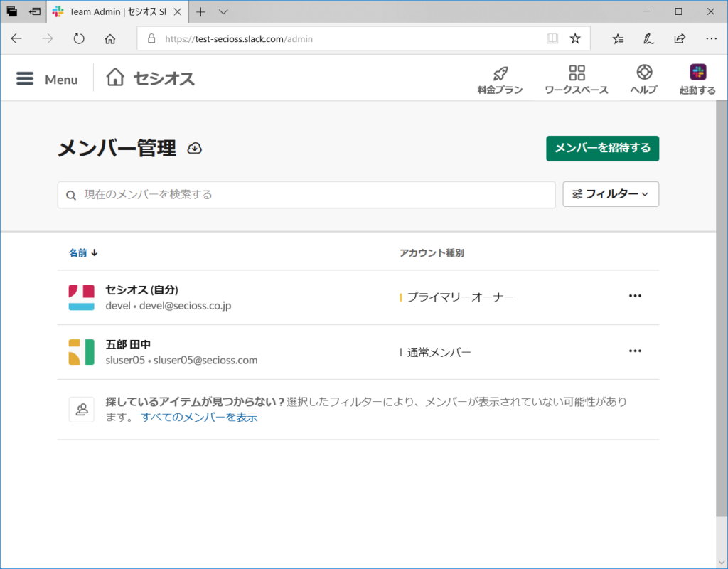Open the ヘルプ help icon
Screen dimensions: 728x569
pos(644,77)
